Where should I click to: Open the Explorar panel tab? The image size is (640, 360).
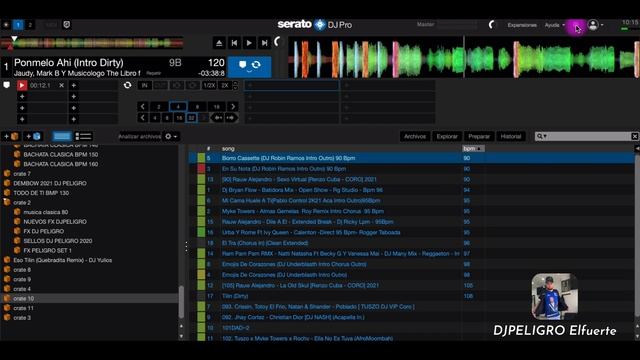[x=447, y=136]
